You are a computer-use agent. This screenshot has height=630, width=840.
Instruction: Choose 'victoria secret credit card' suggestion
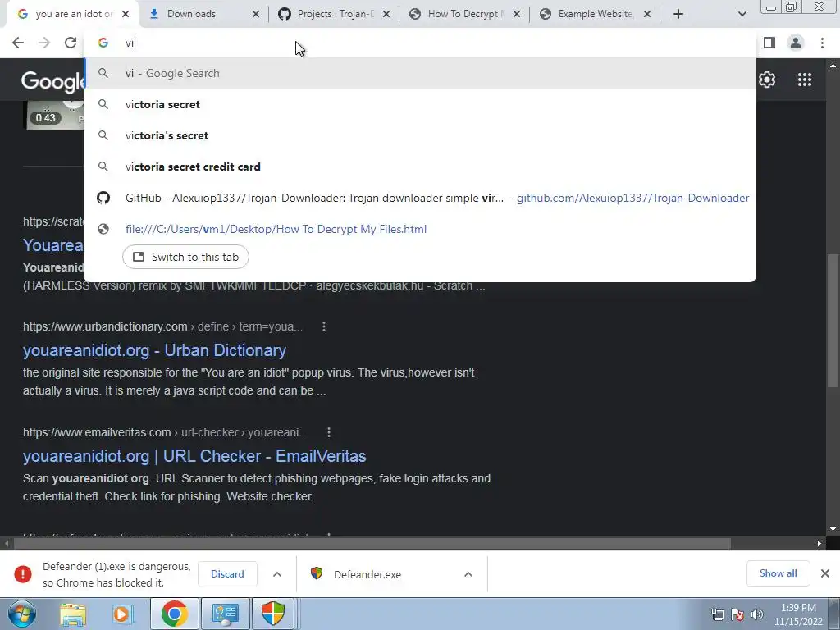point(420,167)
